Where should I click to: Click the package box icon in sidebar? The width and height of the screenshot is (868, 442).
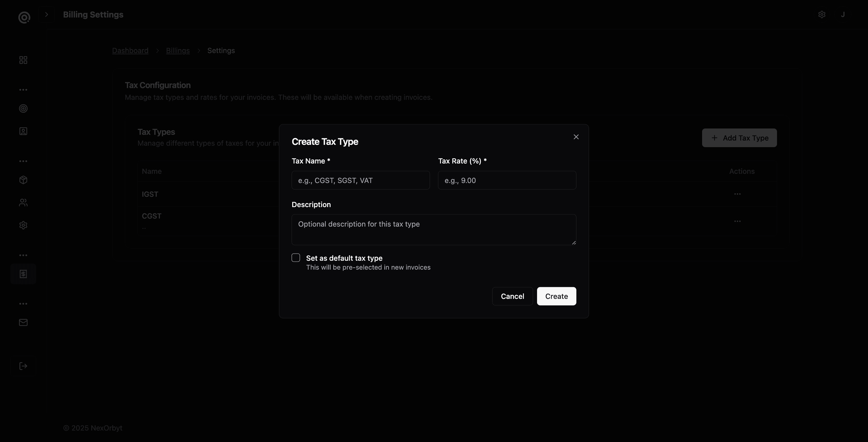pyautogui.click(x=23, y=180)
